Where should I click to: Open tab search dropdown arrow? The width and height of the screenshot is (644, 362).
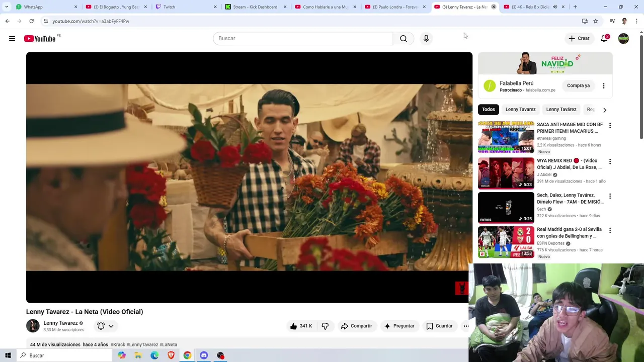(7, 7)
